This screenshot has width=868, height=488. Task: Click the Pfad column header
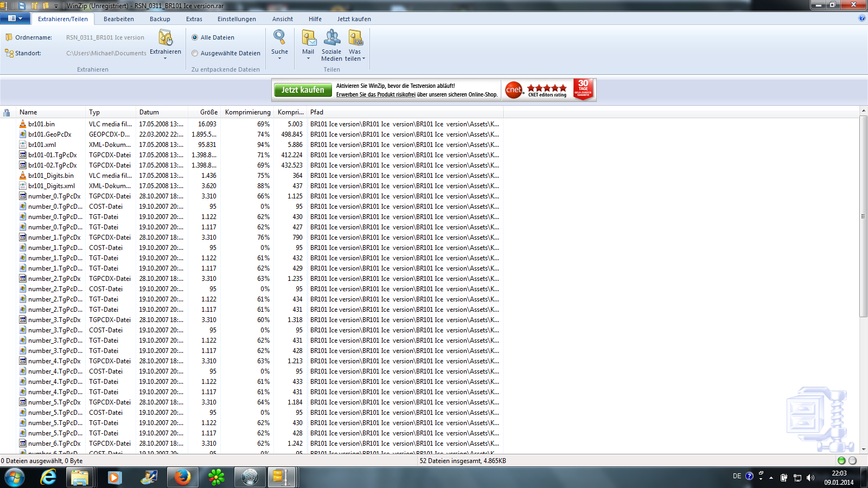click(x=405, y=112)
